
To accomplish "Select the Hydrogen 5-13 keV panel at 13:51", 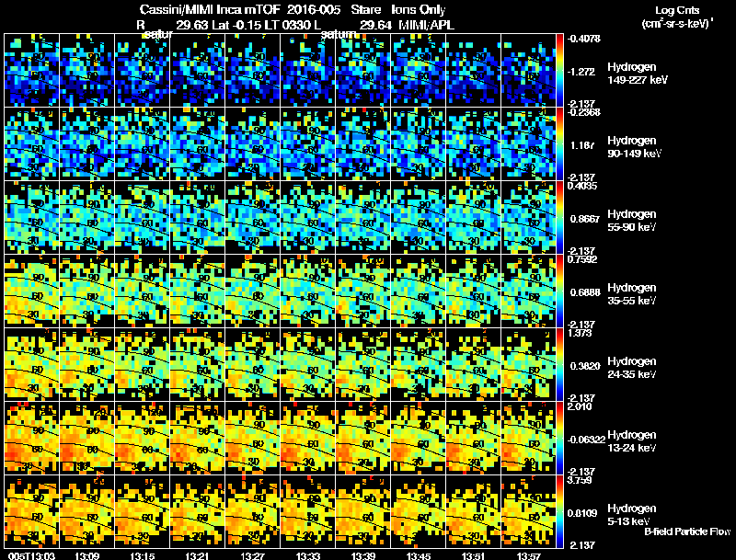I will point(474,512).
